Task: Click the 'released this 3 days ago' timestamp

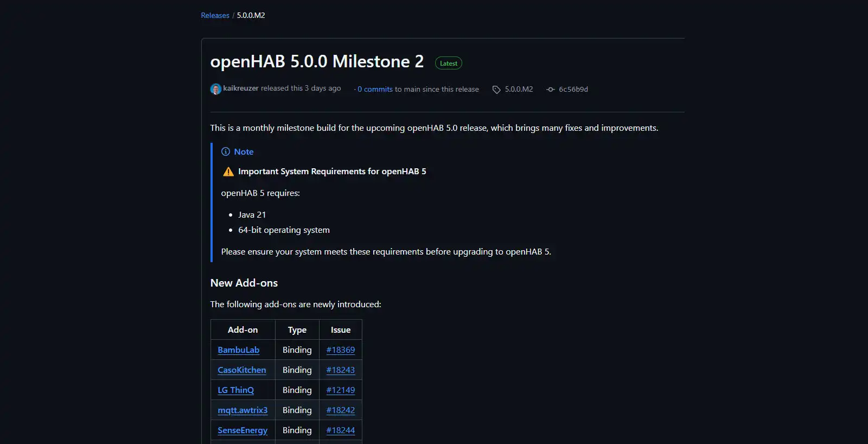Action: tap(301, 88)
